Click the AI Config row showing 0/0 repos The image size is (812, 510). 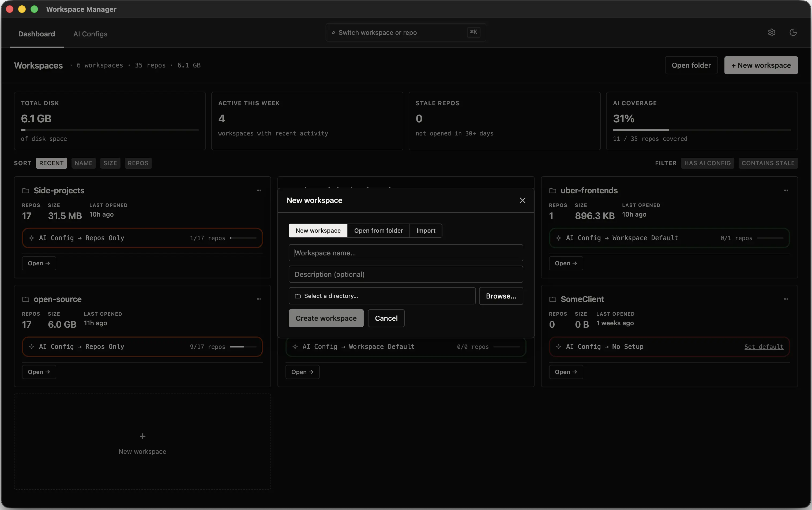406,346
